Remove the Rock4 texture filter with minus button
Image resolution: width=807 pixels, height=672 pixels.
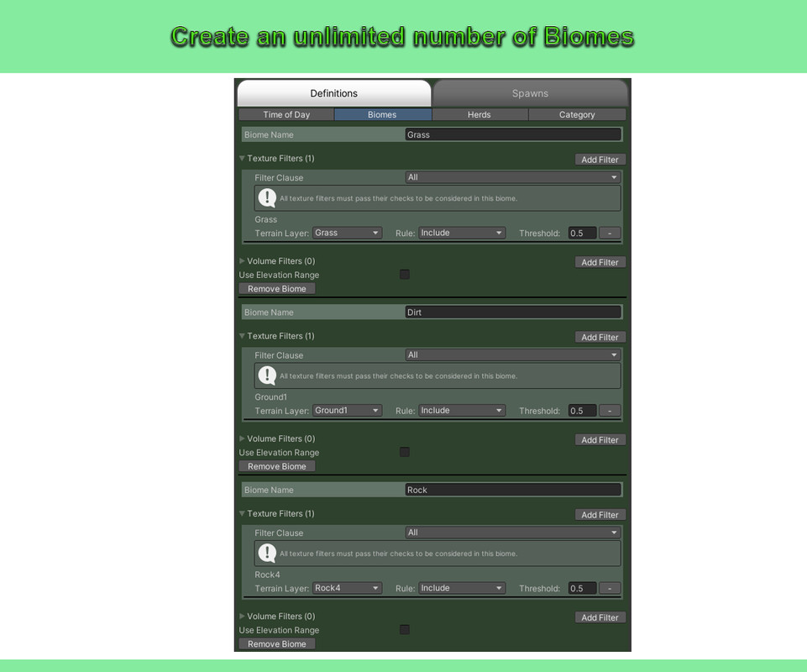tap(610, 588)
